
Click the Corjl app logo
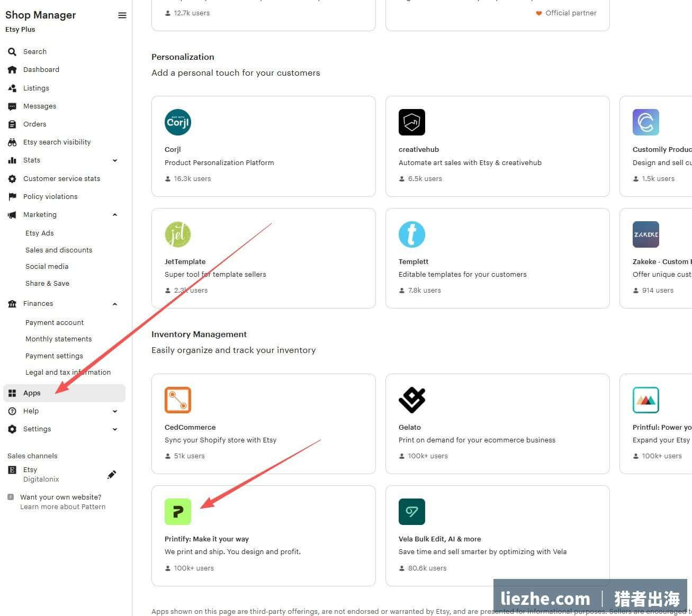pyautogui.click(x=178, y=122)
